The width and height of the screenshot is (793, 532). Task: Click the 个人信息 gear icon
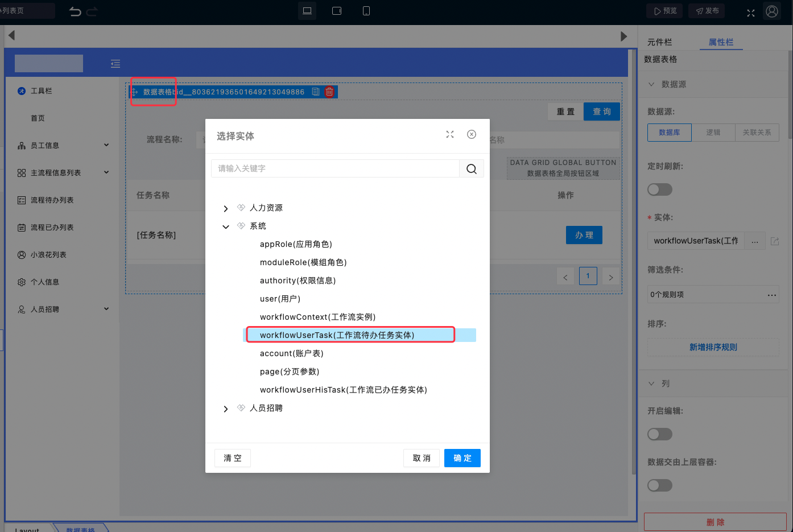[x=22, y=282]
